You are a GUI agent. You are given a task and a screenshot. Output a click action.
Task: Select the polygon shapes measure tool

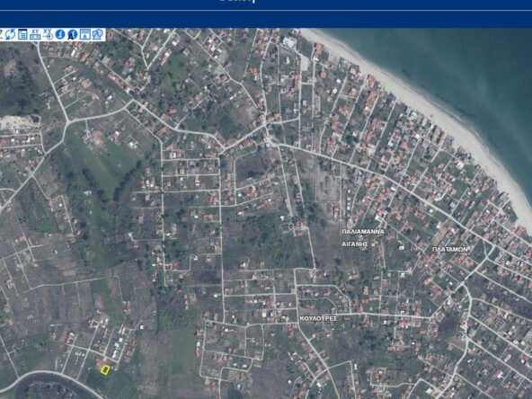(97, 34)
